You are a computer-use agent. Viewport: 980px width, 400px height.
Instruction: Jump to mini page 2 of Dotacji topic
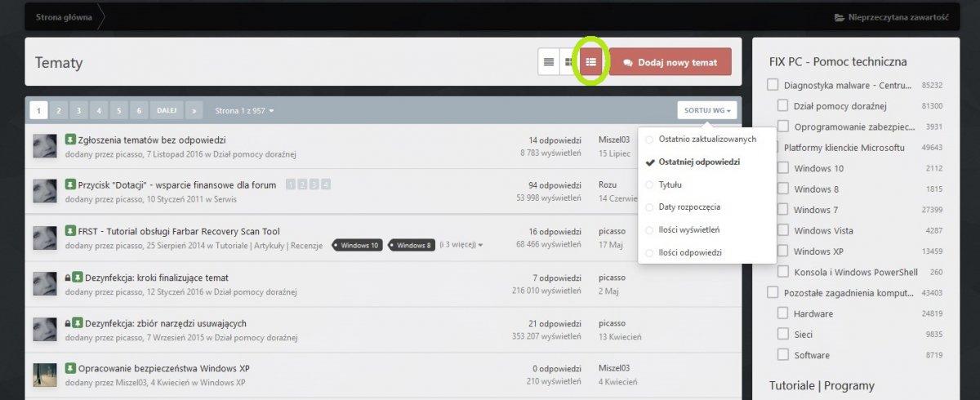point(303,185)
